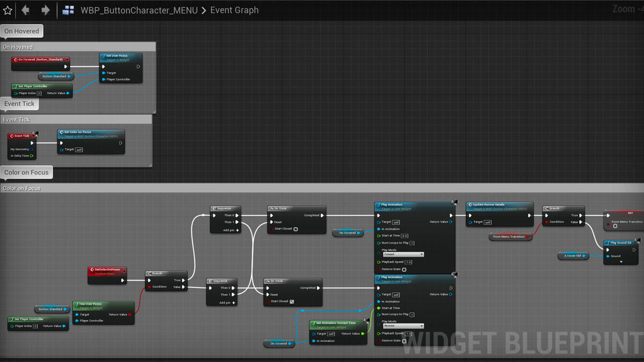The image size is (644, 362).
Task: Enable Start Closed on upper Do Once
Action: point(296,229)
